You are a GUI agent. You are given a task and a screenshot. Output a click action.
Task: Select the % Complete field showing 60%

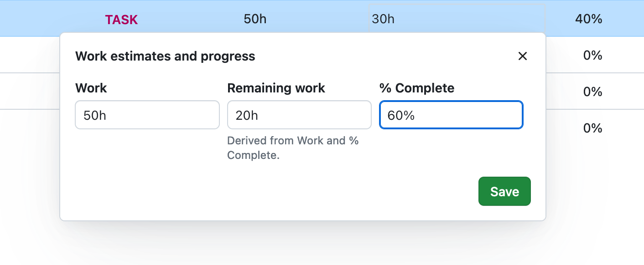coord(451,115)
